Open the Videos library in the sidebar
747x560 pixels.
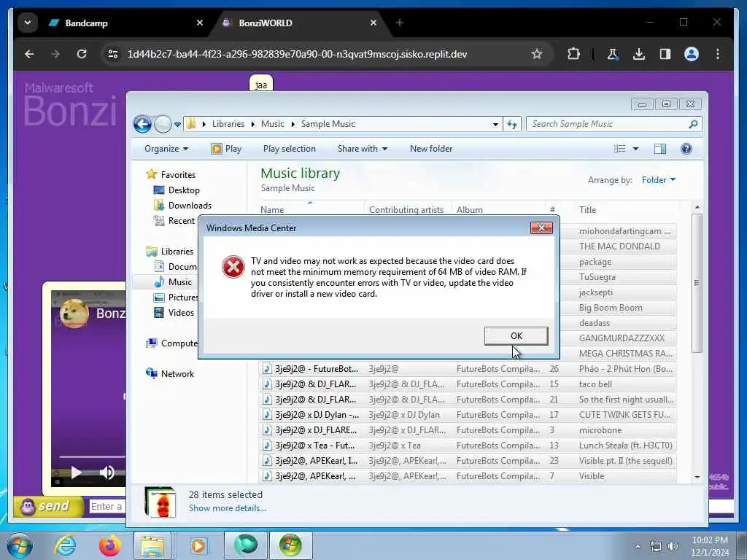click(181, 312)
